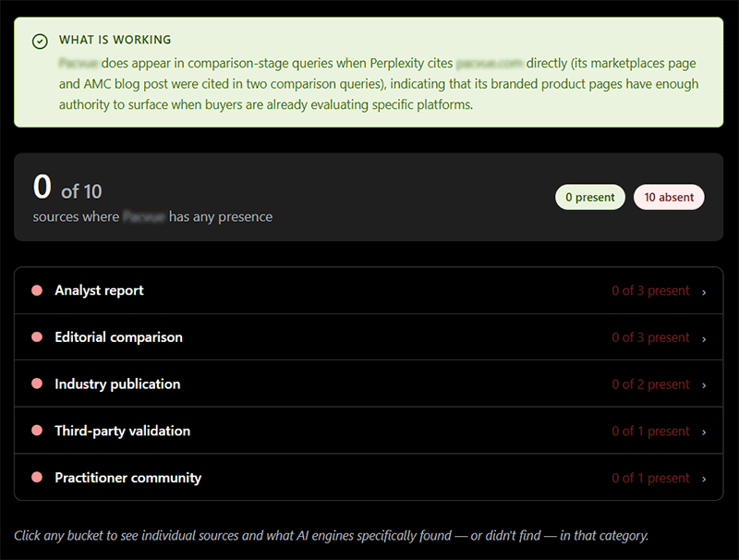This screenshot has height=560, width=739.
Task: Open the Analyst report bucket label
Action: point(99,290)
